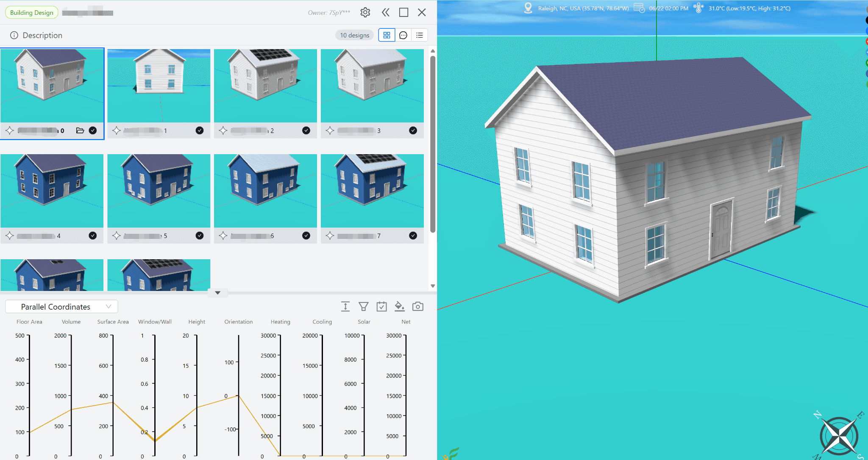Open the filter funnel icon
Image resolution: width=868 pixels, height=460 pixels.
(x=363, y=306)
